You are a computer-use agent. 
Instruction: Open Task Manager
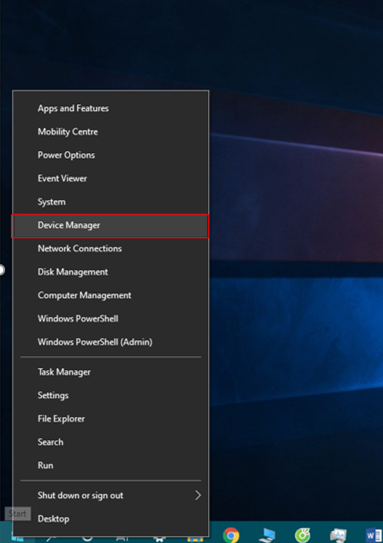[x=110, y=372]
